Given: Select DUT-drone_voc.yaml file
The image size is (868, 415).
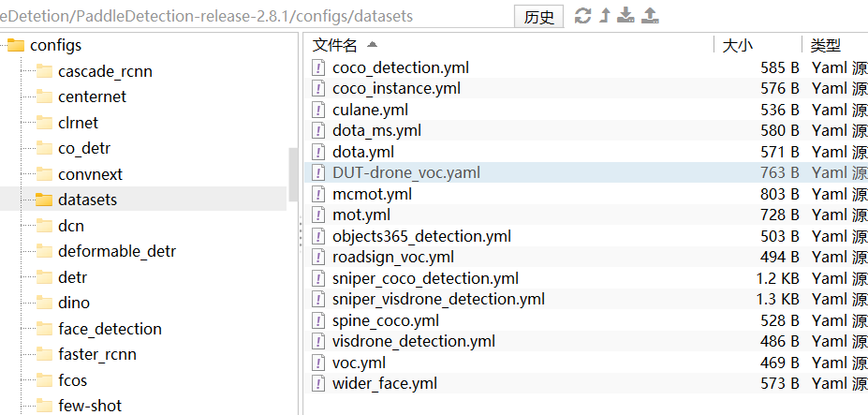Looking at the screenshot, I should [x=406, y=173].
